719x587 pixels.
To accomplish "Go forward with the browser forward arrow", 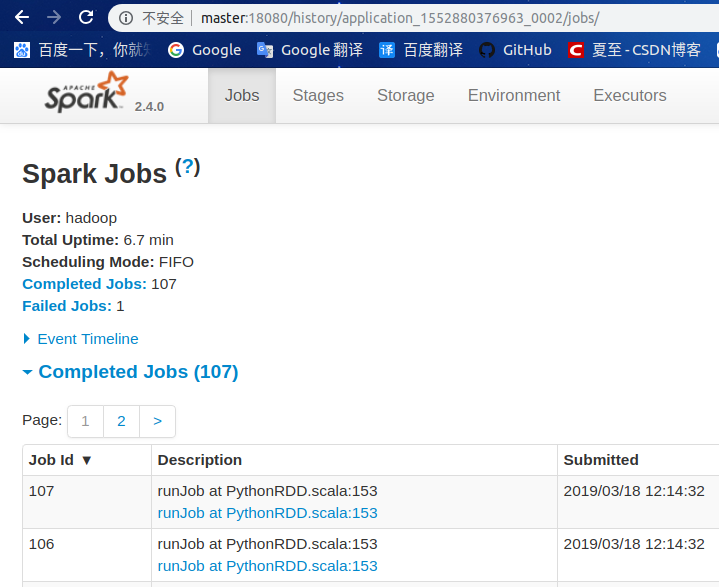I will pyautogui.click(x=54, y=17).
